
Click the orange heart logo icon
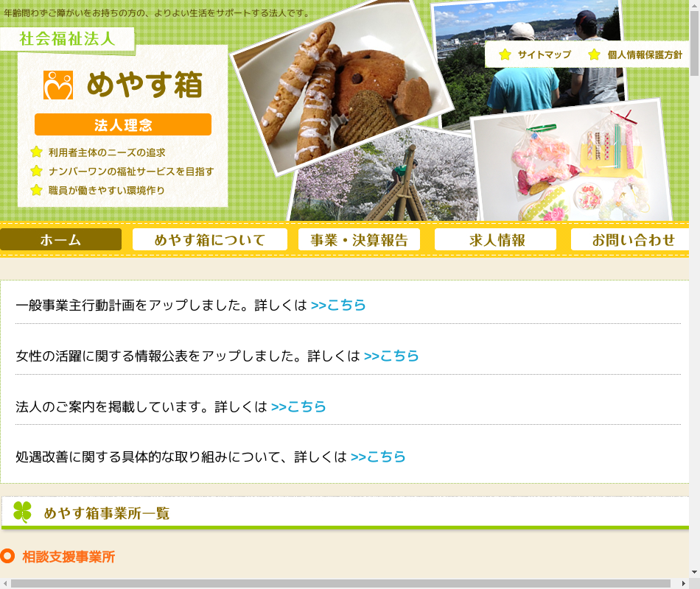(x=58, y=85)
